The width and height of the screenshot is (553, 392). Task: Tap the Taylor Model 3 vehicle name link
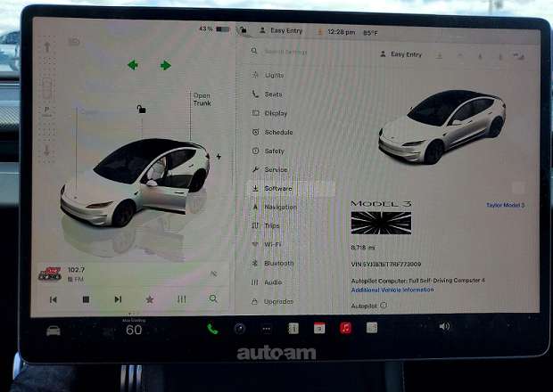pos(506,205)
